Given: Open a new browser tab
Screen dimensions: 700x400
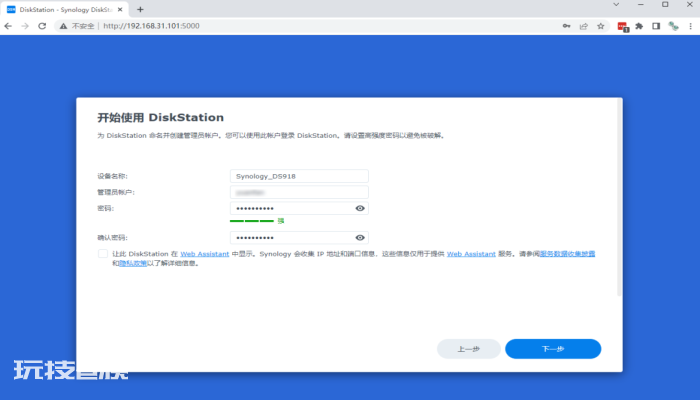Looking at the screenshot, I should (140, 9).
